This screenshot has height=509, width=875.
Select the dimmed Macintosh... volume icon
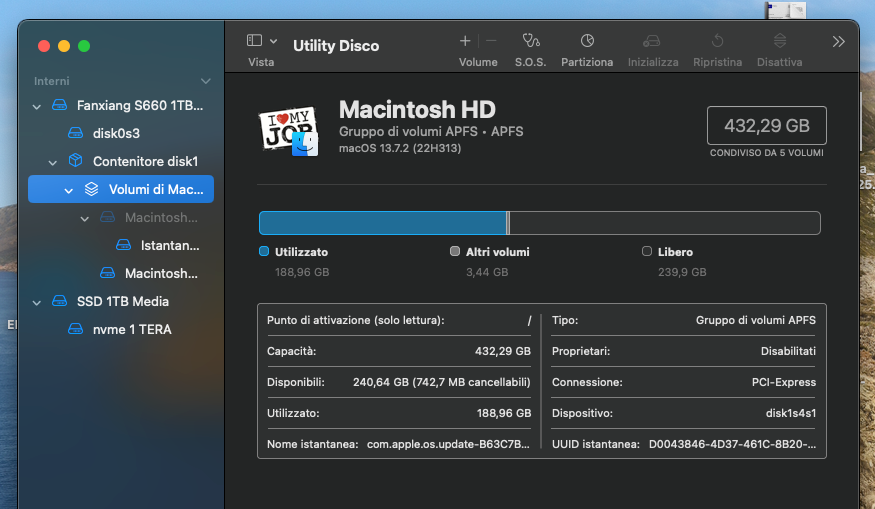[x=108, y=217]
